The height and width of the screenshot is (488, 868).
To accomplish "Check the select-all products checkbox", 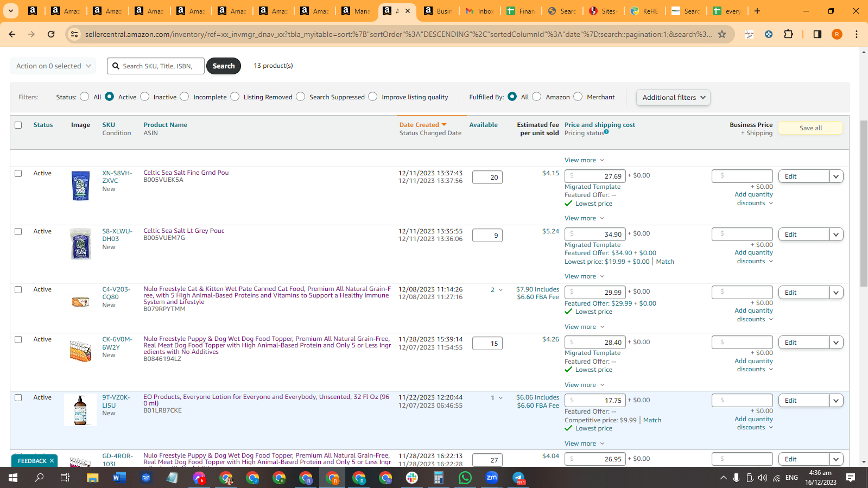I will tap(18, 125).
